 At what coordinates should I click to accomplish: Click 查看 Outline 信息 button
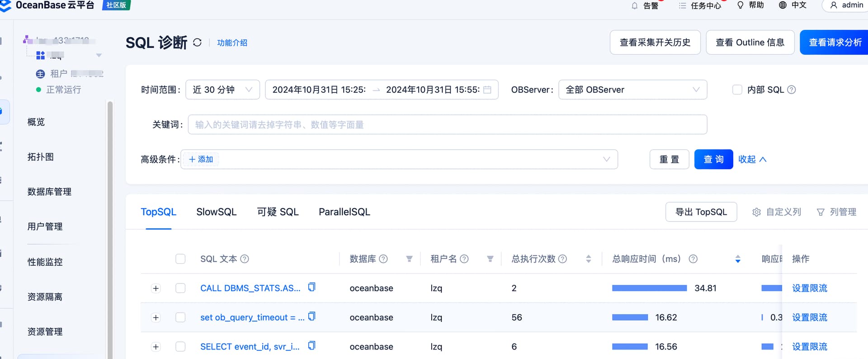tap(750, 43)
